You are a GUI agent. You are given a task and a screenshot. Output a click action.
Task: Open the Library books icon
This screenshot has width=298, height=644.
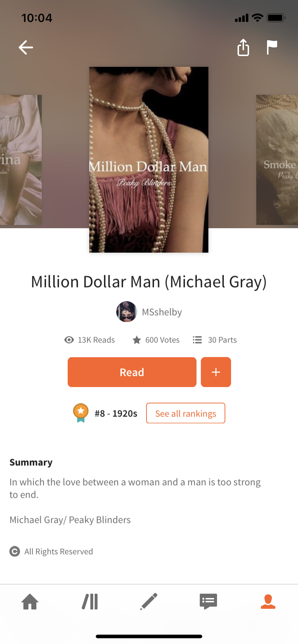tap(90, 602)
